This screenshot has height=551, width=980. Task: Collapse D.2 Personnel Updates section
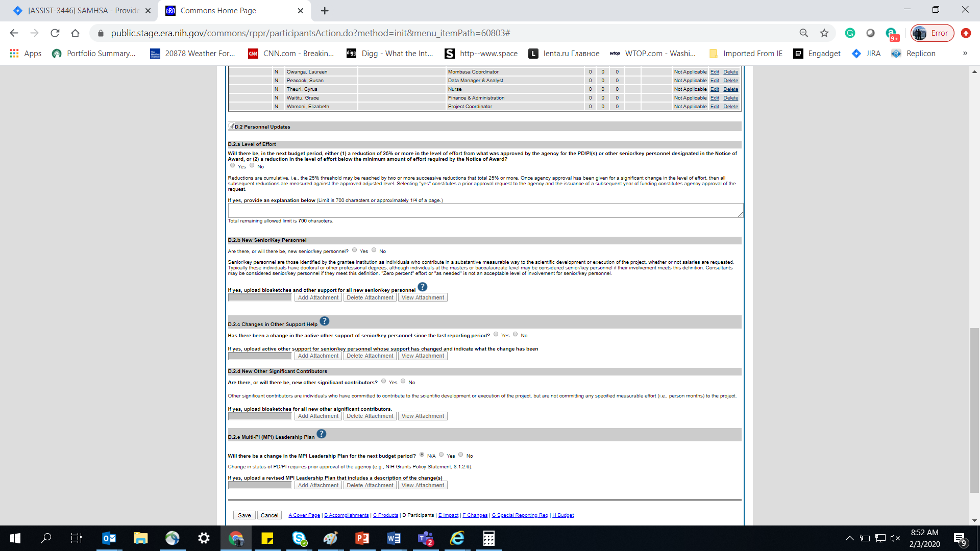click(231, 126)
